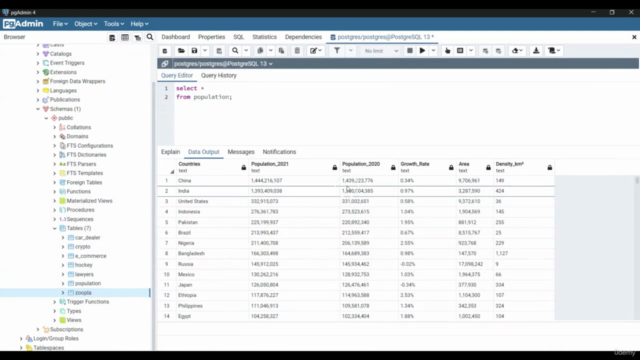The width and height of the screenshot is (640, 360).
Task: Close the query tool tab panel
Action: point(634,37)
